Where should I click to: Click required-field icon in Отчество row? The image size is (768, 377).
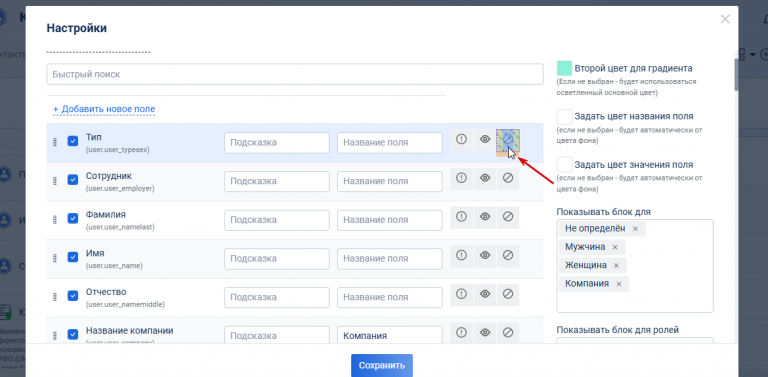click(x=461, y=295)
